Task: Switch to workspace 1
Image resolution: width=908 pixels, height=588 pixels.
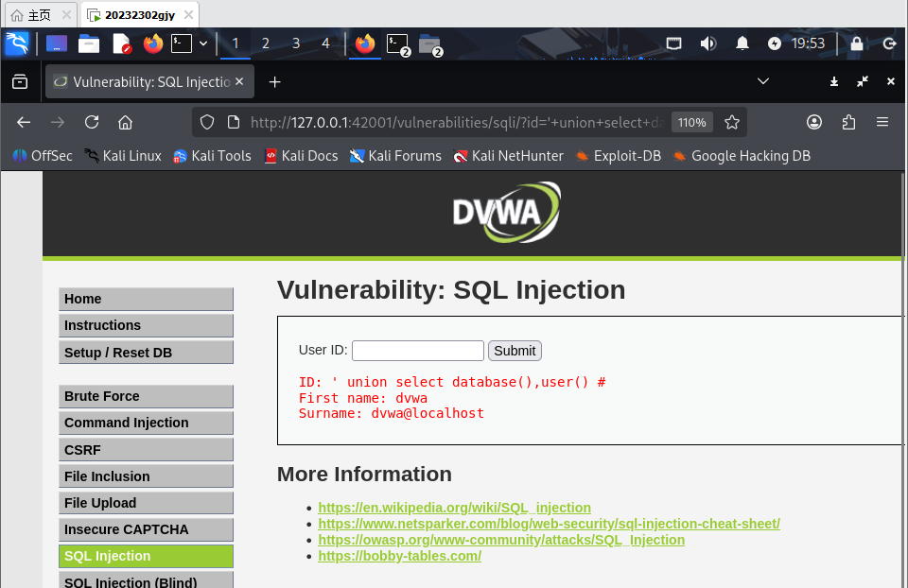Action: point(236,43)
